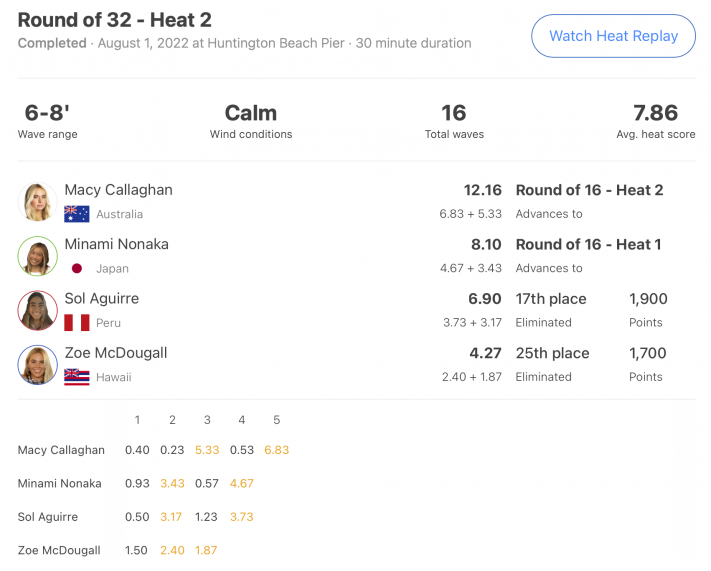Screen dimensions: 711x571
Task: Open the Round of 16 - Heat 1 link
Action: 589,244
